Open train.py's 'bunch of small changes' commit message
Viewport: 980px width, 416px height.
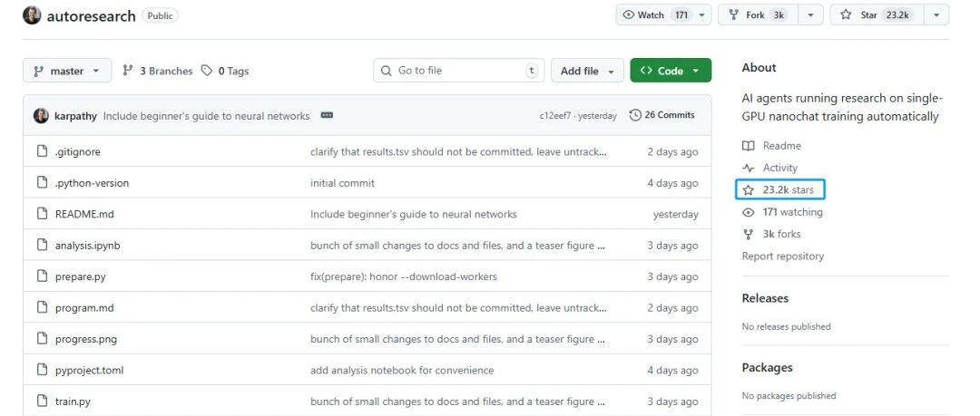[x=457, y=401]
